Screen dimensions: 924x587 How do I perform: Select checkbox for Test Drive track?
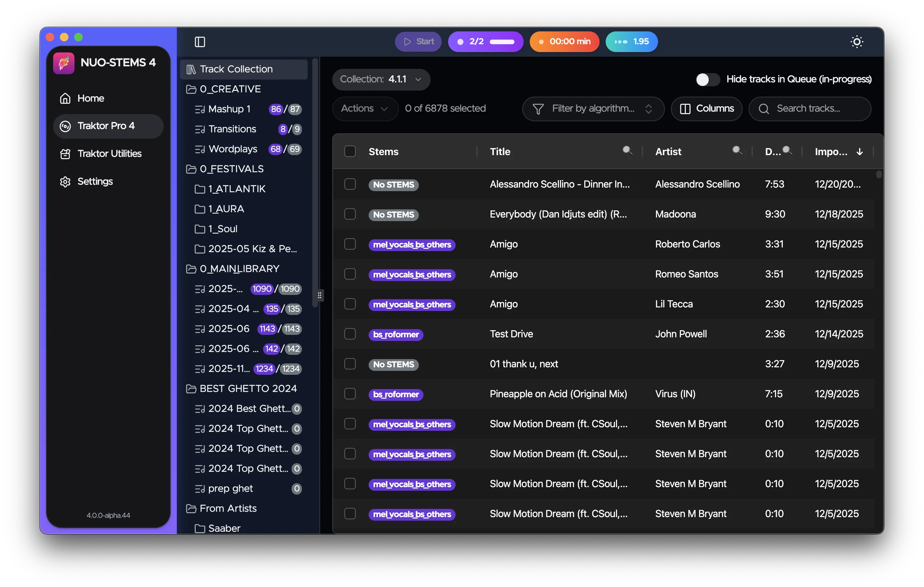(x=350, y=334)
